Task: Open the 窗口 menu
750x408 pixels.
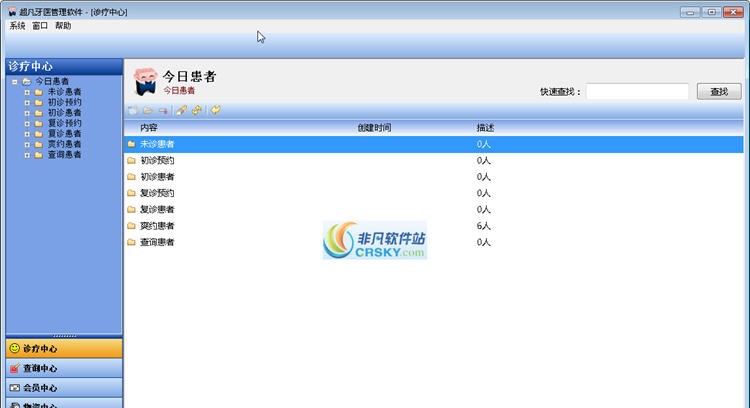Action: point(40,26)
